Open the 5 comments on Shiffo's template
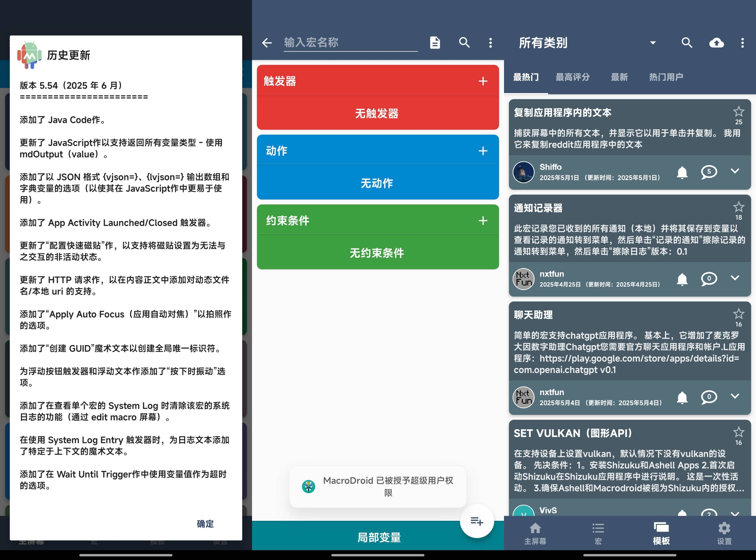This screenshot has width=756, height=560. point(709,172)
